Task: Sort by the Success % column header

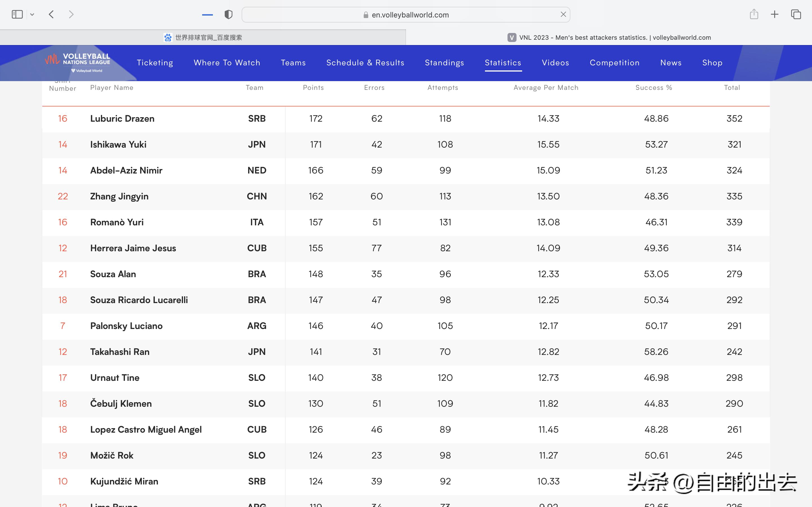Action: tap(653, 88)
